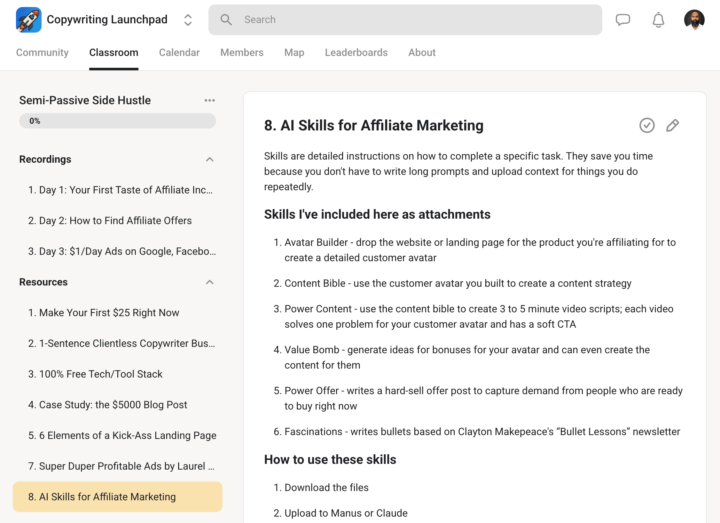
Task: Open the course three-dot options menu
Action: click(209, 100)
